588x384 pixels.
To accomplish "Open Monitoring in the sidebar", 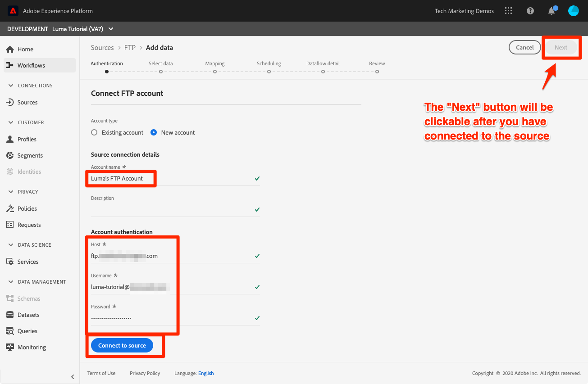I will (x=40, y=347).
